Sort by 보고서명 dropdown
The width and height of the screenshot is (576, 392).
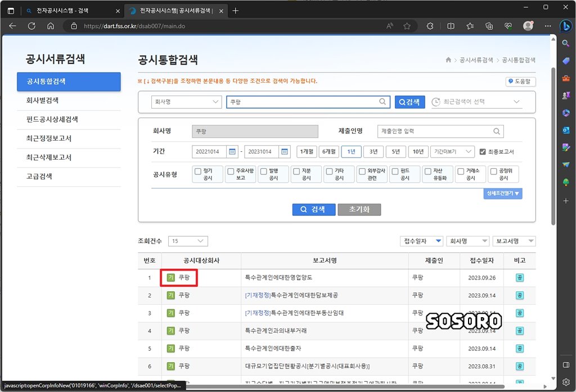tap(514, 241)
